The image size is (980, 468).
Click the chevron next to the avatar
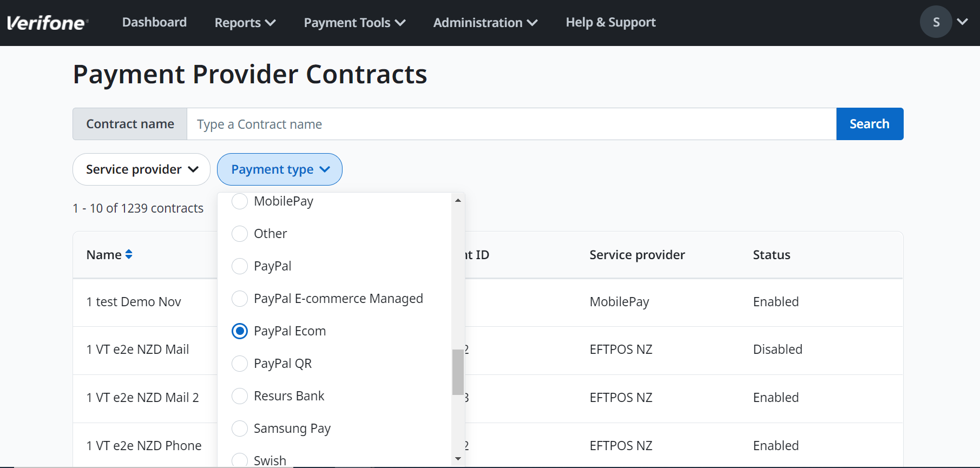coord(962,22)
